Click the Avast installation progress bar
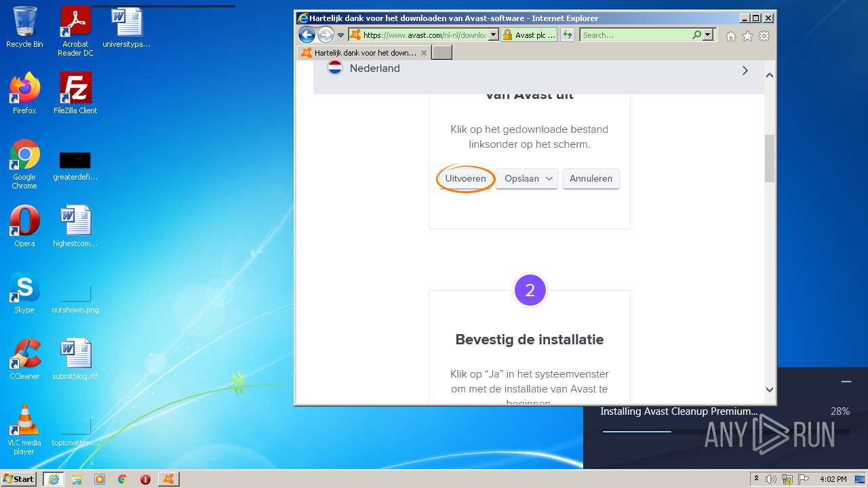868x488 pixels. click(x=726, y=431)
